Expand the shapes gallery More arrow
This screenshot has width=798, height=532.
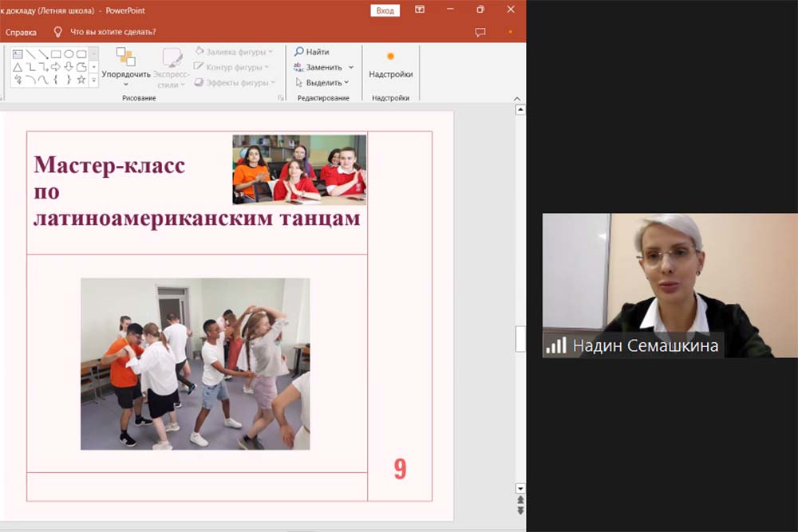93,80
